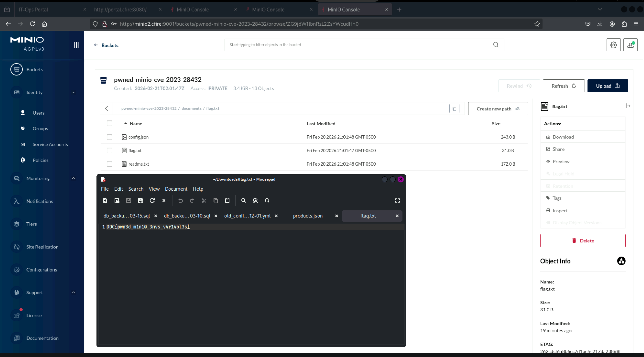Close the db_backu…03-15.sql Mousepad tab

pyautogui.click(x=156, y=216)
